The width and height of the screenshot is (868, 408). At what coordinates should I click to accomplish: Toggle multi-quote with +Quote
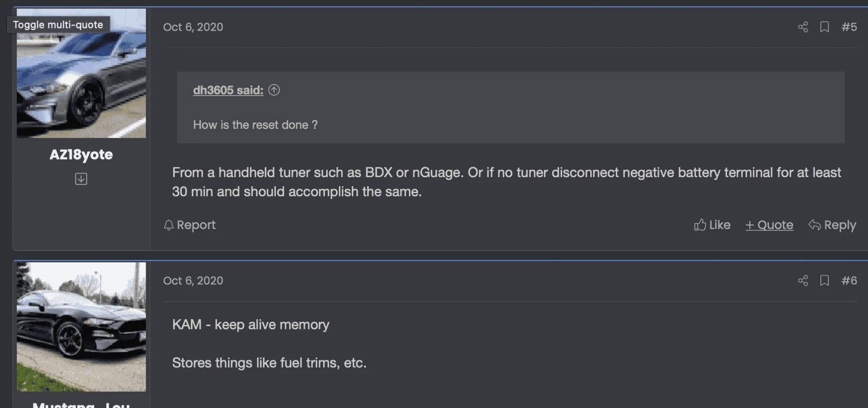point(769,225)
